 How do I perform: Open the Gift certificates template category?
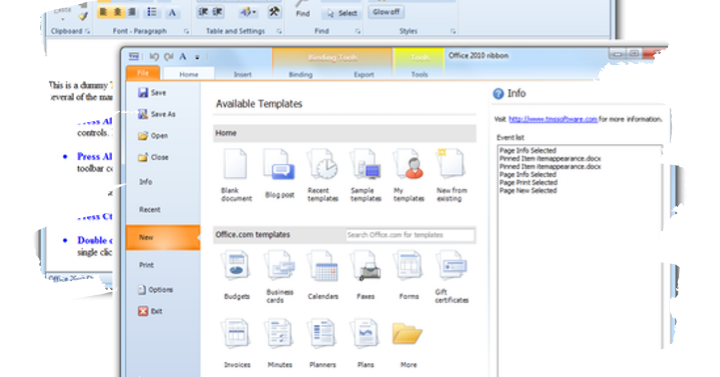(452, 277)
